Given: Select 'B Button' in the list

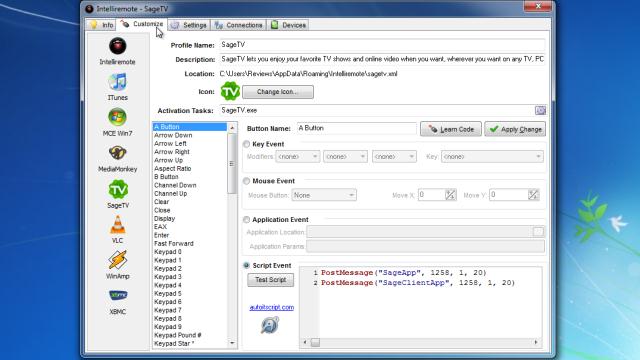Looking at the screenshot, I should point(190,177).
